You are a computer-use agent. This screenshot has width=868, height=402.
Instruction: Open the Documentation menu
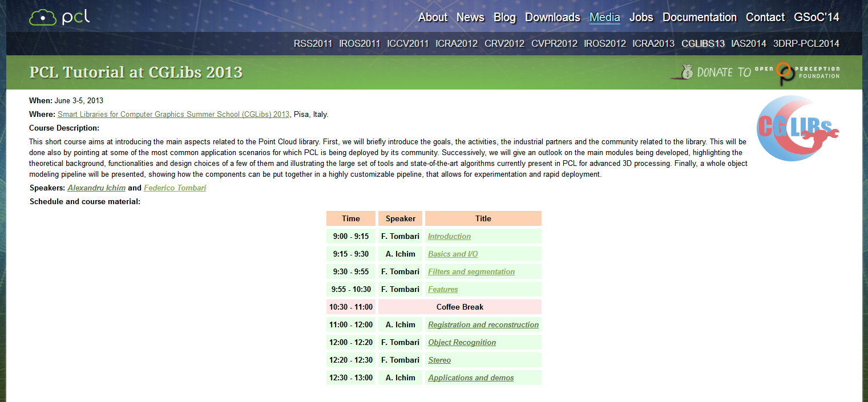pyautogui.click(x=700, y=17)
